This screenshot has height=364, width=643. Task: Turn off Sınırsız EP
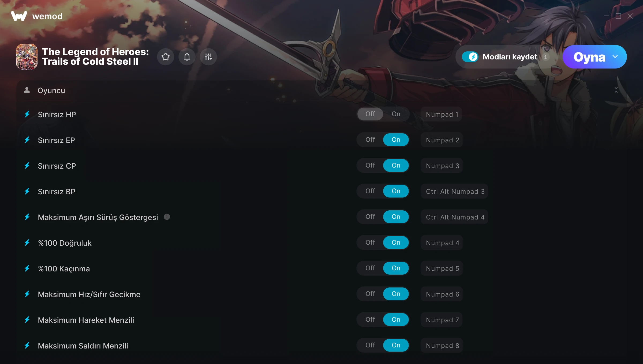370,140
